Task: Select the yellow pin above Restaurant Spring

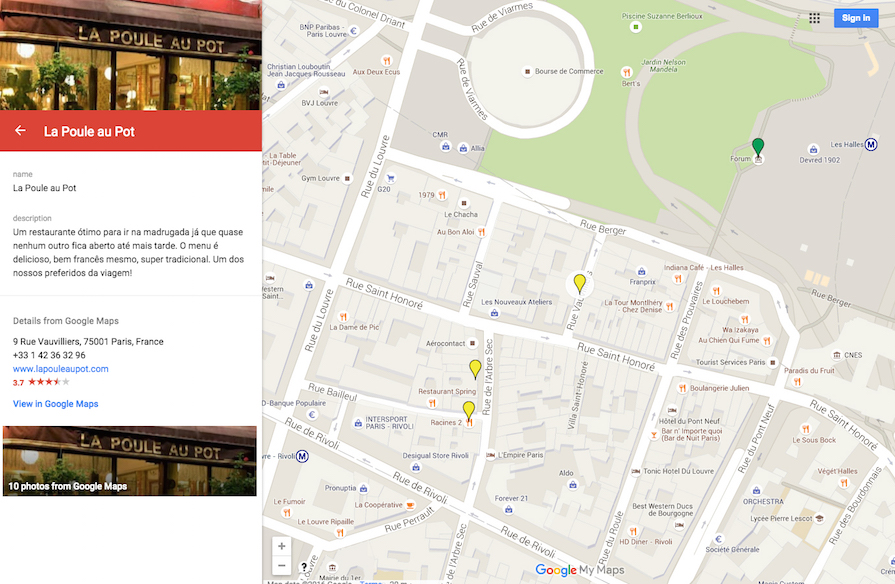Action: [475, 369]
